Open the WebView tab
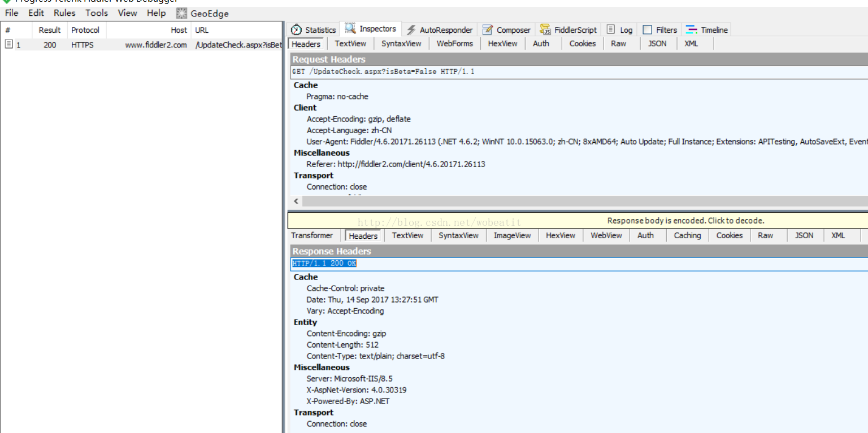 [x=606, y=235]
